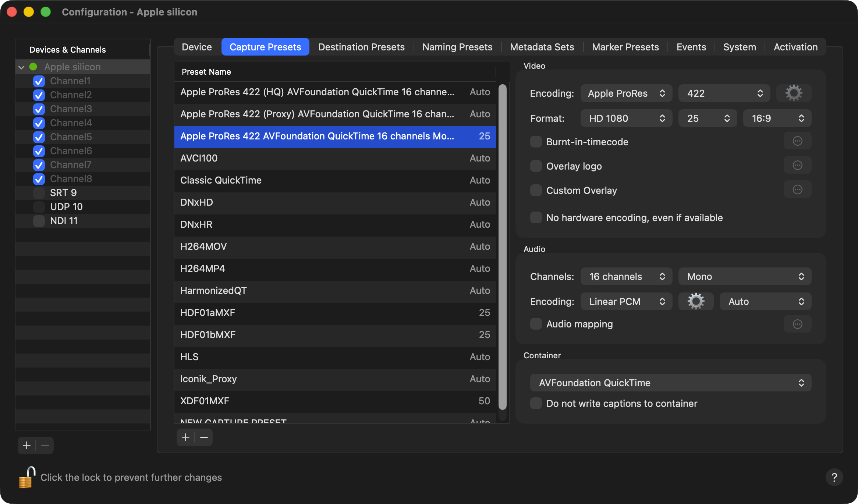Switch to the Activation tab

(795, 47)
